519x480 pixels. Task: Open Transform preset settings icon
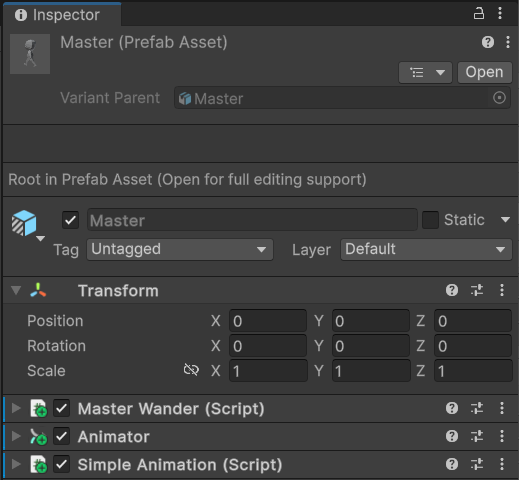click(x=477, y=290)
